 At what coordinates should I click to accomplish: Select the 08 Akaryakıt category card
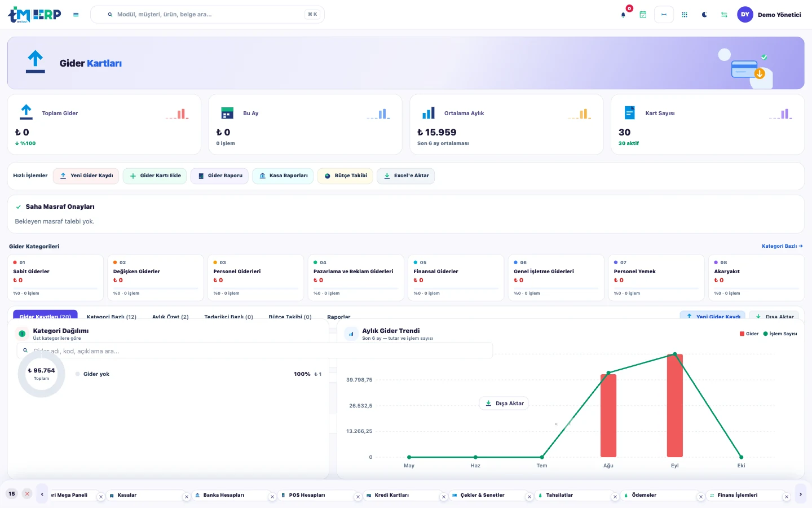(x=756, y=277)
